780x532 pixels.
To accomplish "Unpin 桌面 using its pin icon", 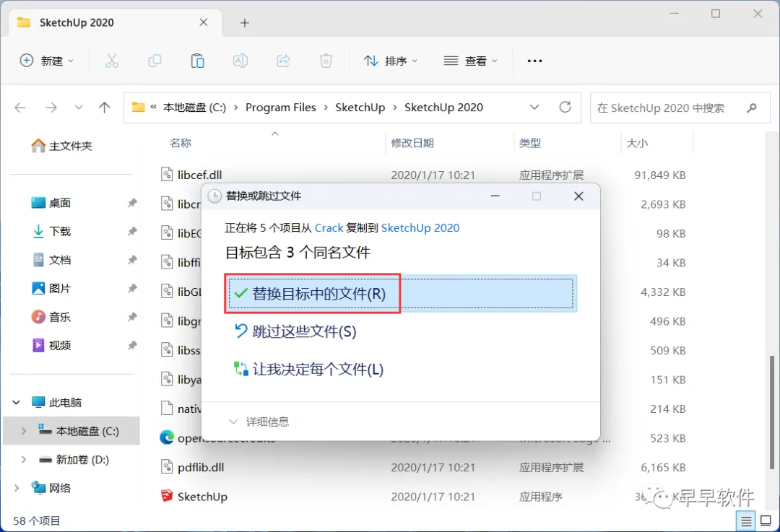I will point(132,203).
